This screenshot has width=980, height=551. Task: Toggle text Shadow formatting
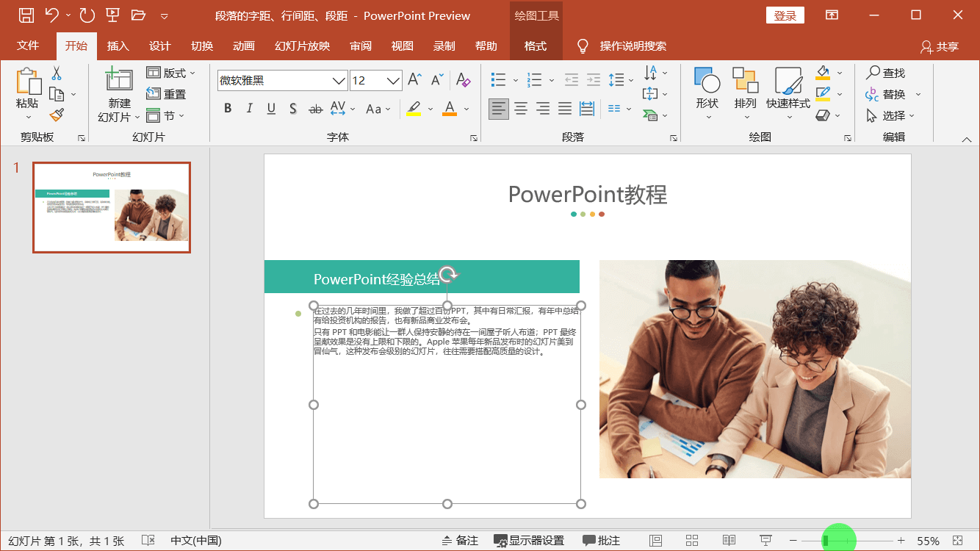click(x=292, y=109)
